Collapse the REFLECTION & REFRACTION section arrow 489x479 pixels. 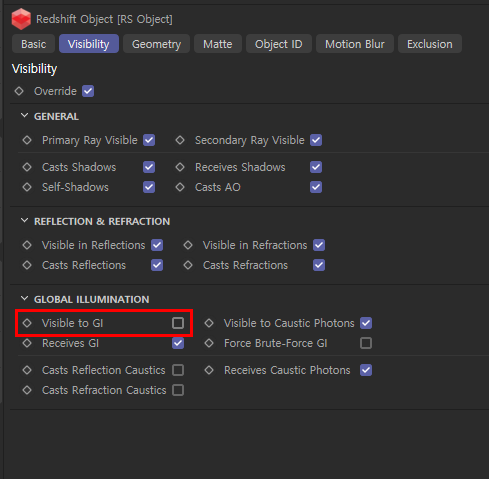[24, 220]
